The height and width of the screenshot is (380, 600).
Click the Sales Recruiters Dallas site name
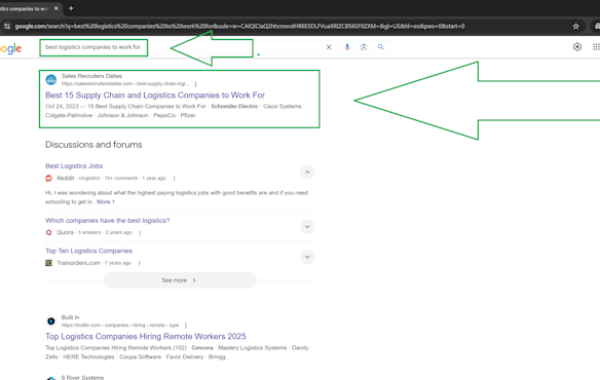91,76
